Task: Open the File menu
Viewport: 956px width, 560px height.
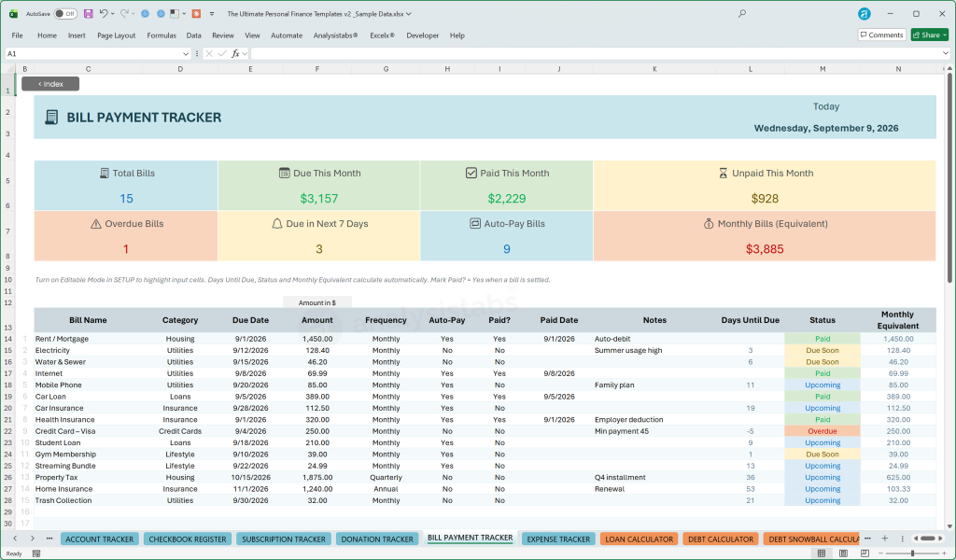Action: tap(17, 35)
